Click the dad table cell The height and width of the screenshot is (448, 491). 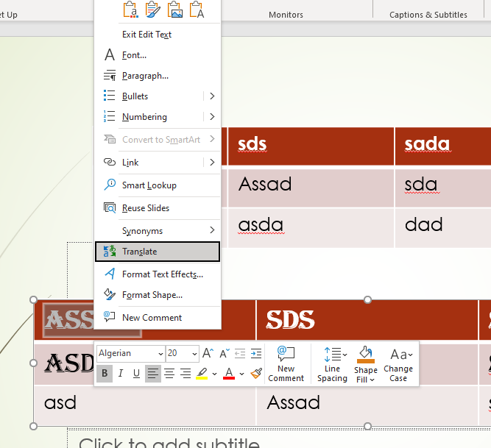443,228
